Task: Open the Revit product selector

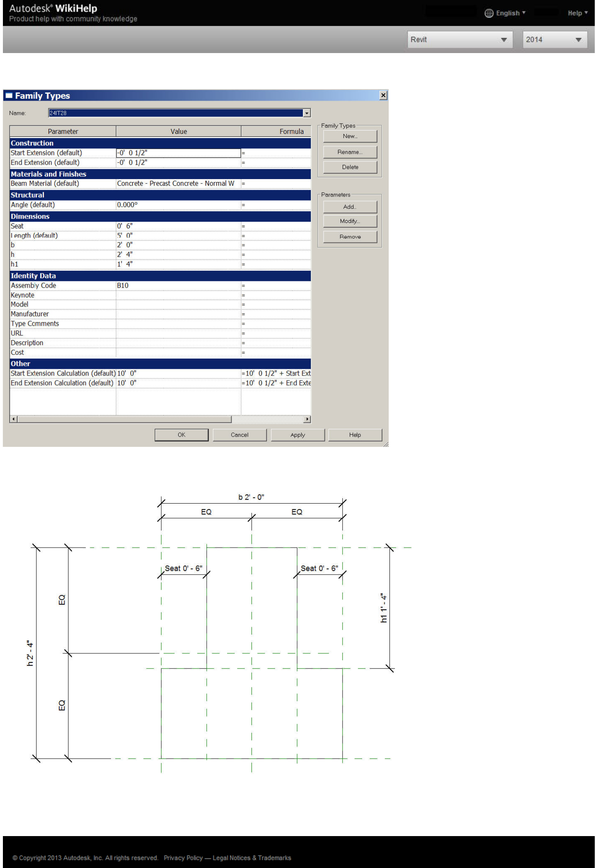Action: (460, 40)
